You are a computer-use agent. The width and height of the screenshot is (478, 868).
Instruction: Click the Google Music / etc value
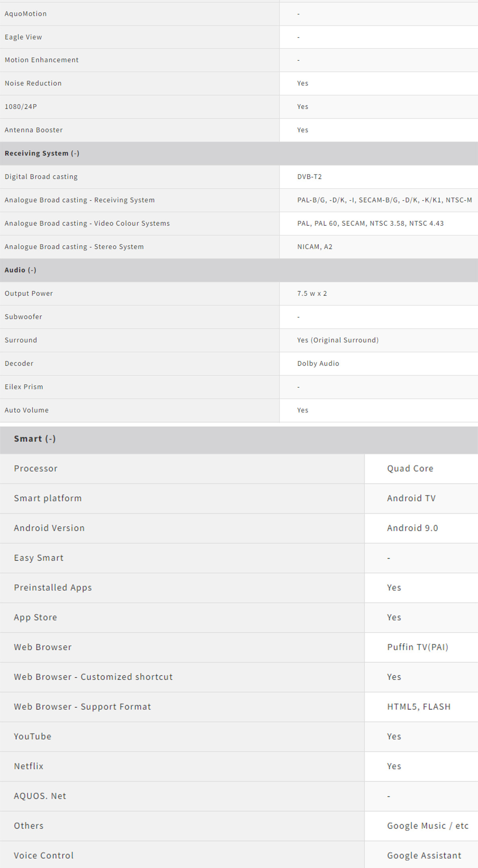click(x=428, y=826)
